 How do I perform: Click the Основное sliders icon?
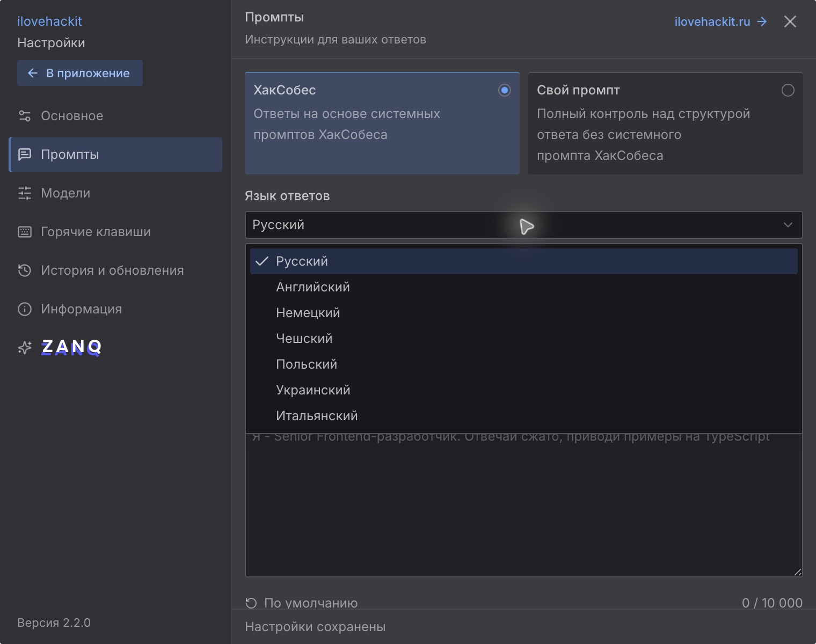click(25, 116)
